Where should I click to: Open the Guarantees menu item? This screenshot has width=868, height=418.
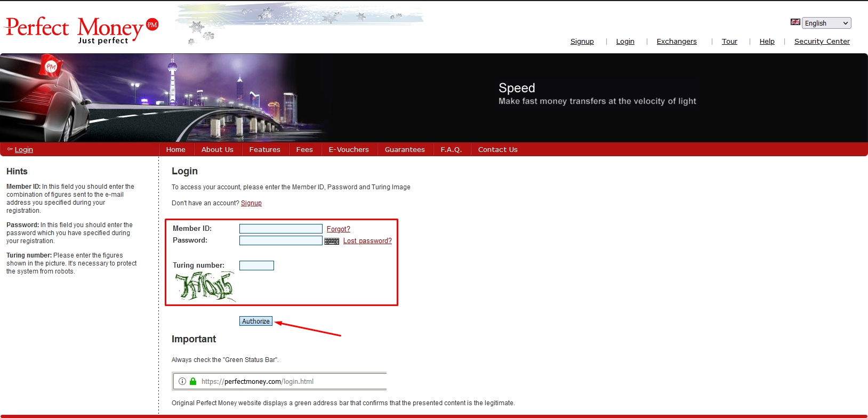[x=405, y=150]
